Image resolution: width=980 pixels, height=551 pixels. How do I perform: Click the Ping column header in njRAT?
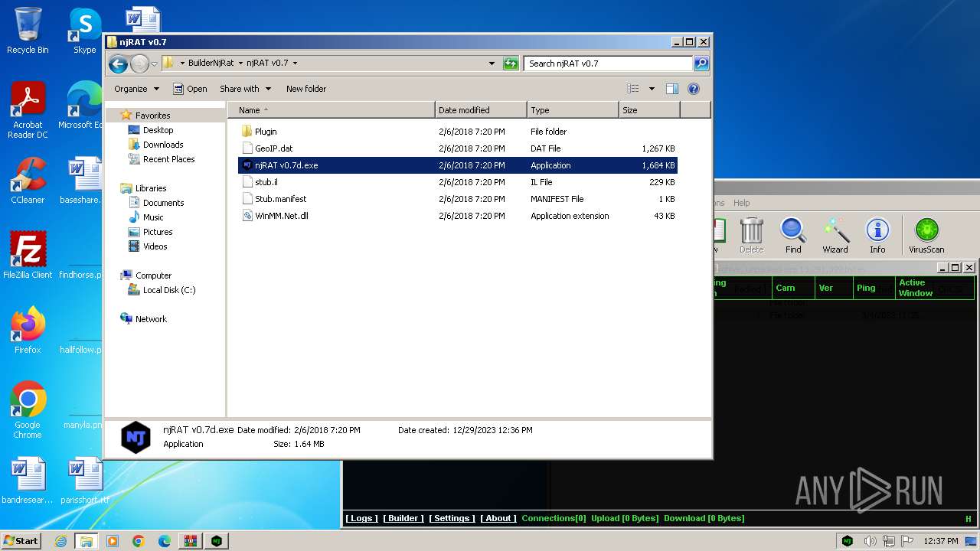874,288
